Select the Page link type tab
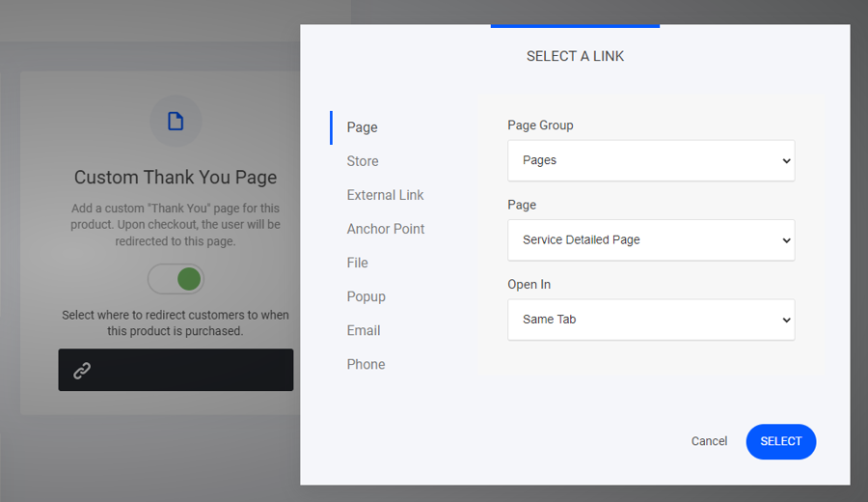This screenshot has width=868, height=502. pos(363,127)
